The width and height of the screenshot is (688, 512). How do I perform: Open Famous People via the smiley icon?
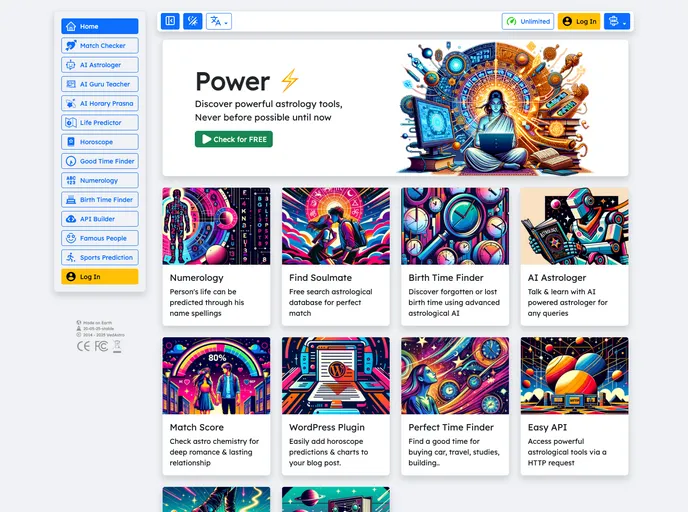pyautogui.click(x=71, y=238)
